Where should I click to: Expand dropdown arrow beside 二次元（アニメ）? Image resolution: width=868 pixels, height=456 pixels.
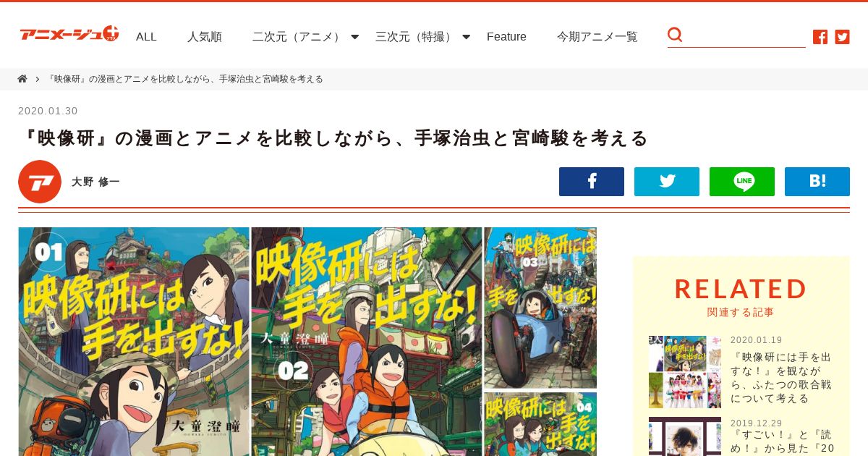(x=354, y=37)
